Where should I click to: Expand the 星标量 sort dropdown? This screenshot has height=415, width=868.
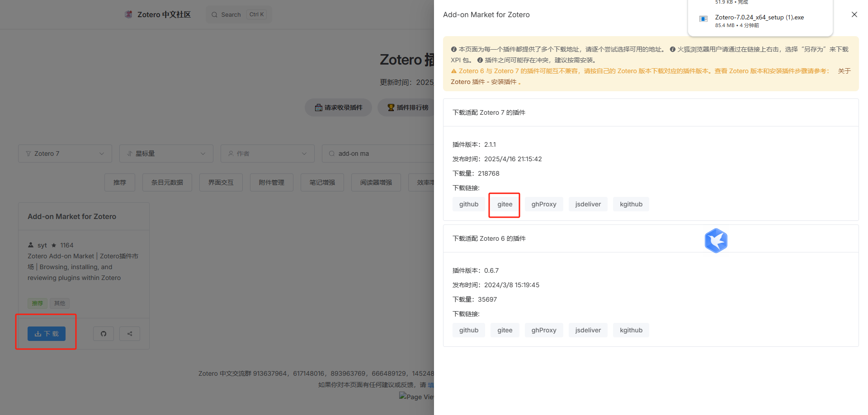[166, 154]
